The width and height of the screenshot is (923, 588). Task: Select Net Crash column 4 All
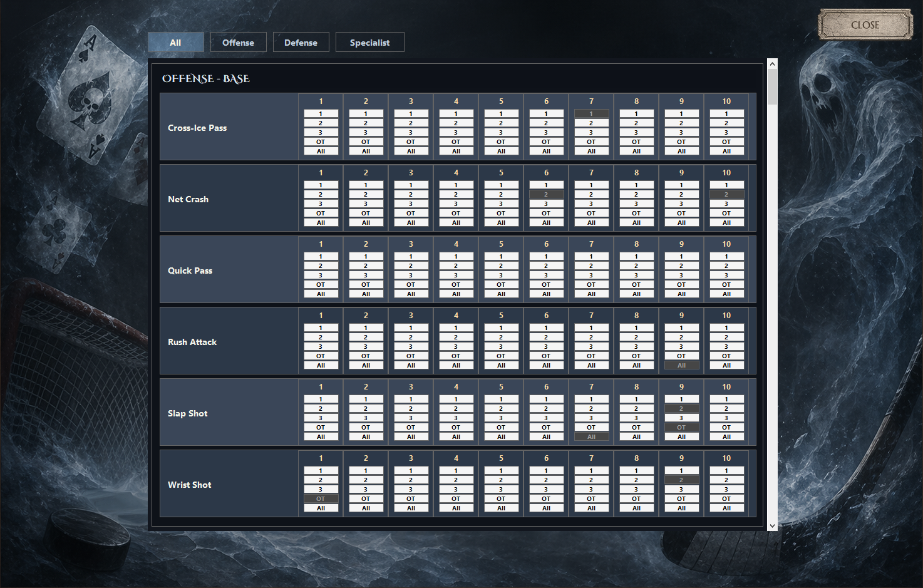pyautogui.click(x=456, y=223)
